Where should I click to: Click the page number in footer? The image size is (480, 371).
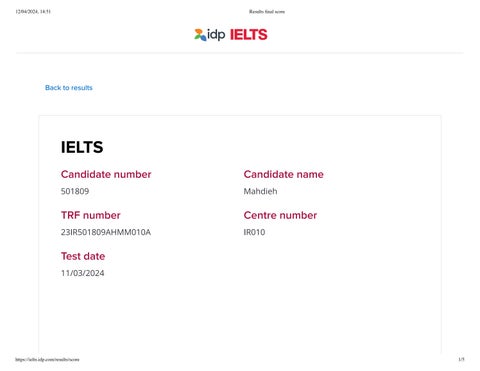tap(461, 359)
